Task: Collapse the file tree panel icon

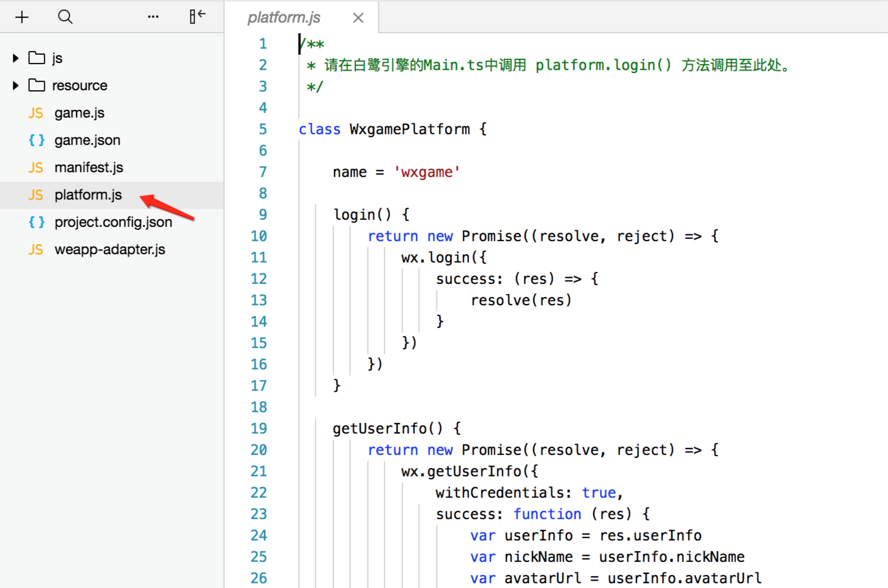Action: coord(197,16)
